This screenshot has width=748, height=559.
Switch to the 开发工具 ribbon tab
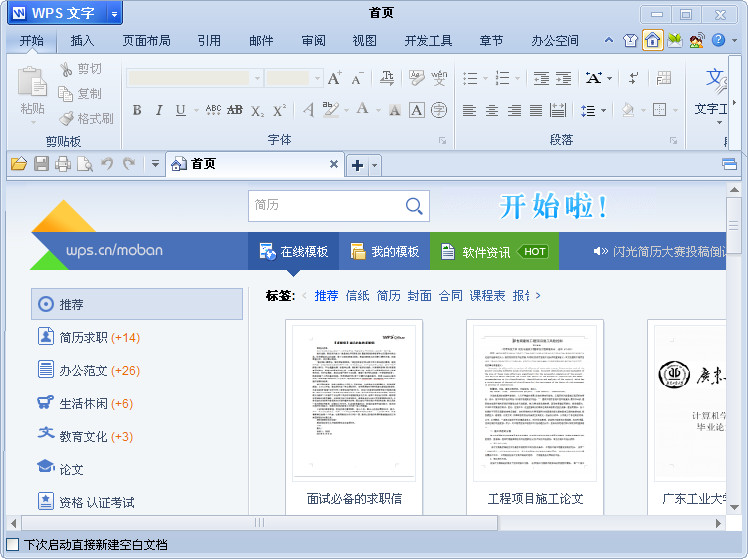[x=428, y=41]
